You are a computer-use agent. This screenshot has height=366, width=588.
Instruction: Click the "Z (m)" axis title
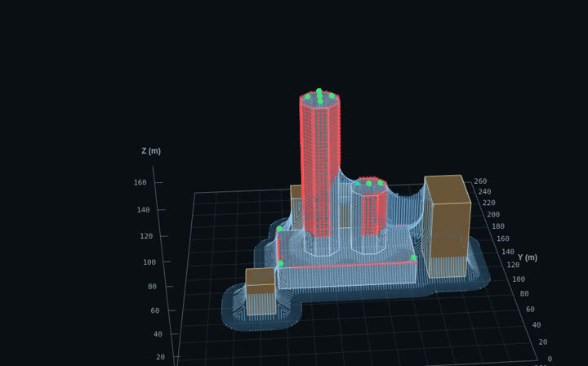tap(151, 151)
